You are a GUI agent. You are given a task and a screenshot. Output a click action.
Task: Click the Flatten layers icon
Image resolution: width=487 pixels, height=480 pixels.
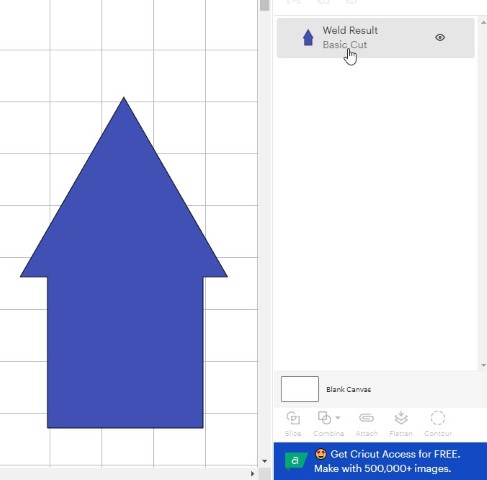click(401, 418)
